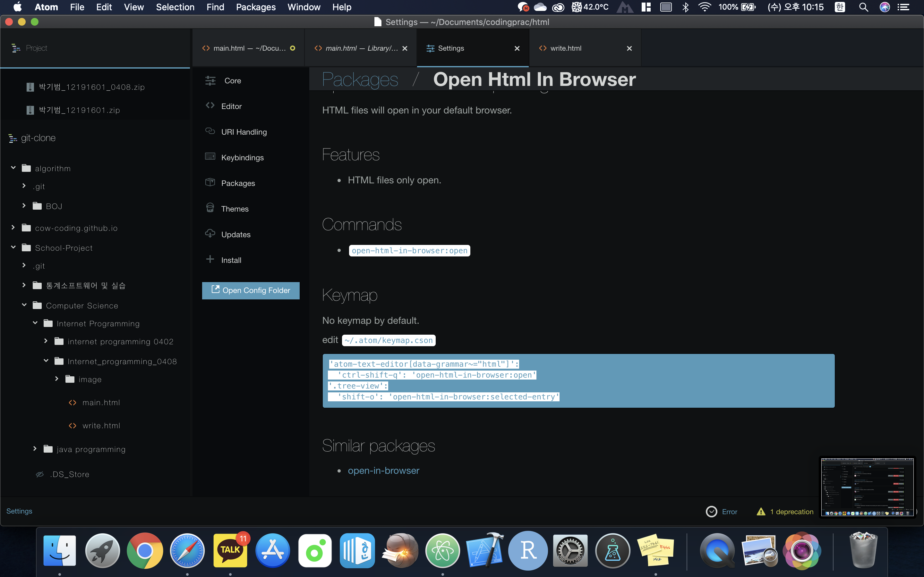
Task: Expand the java programming folder
Action: (35, 449)
